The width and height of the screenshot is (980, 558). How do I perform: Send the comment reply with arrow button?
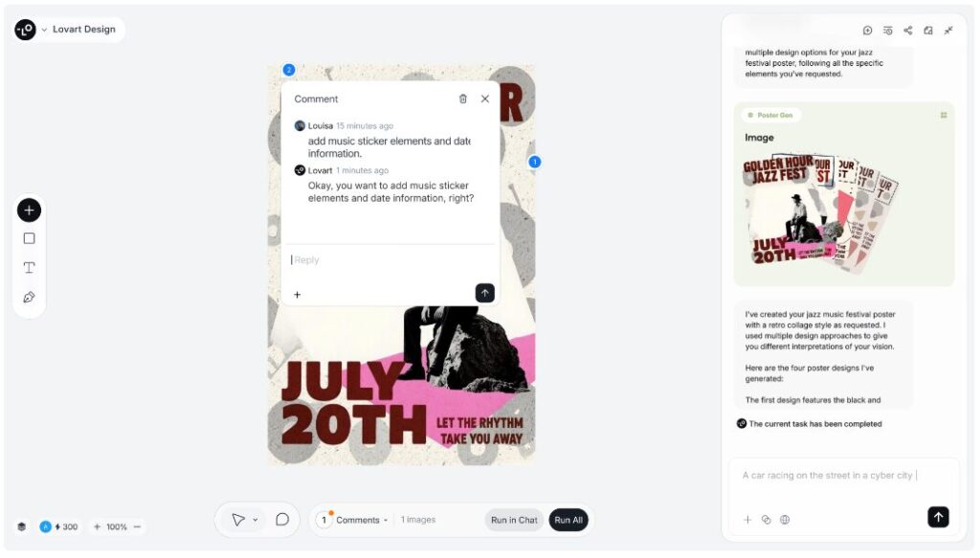485,293
